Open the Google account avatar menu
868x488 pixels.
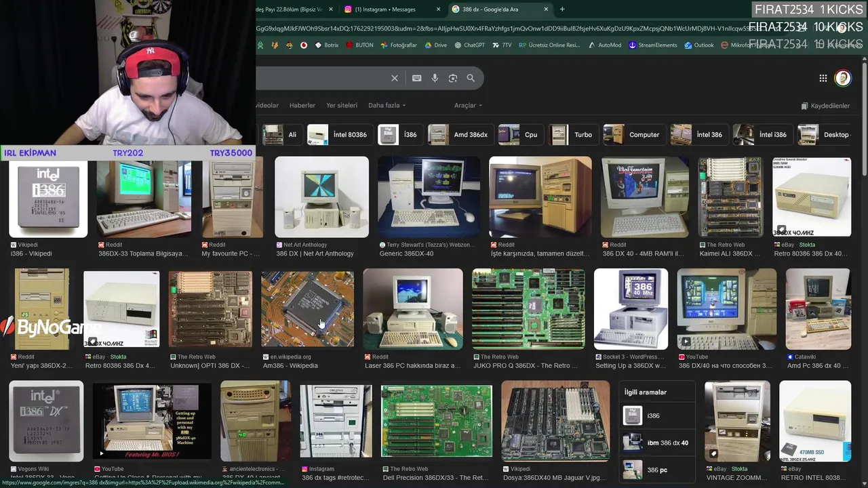[x=842, y=78]
